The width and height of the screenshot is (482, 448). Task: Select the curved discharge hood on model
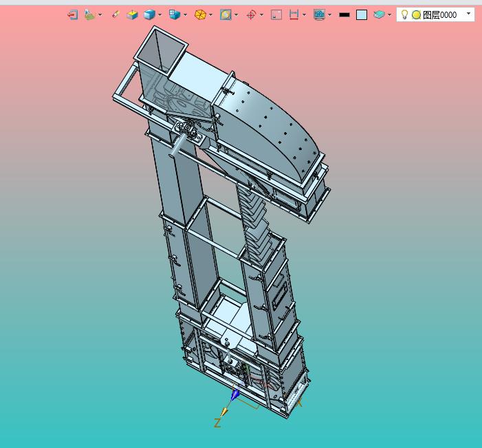tap(267, 129)
